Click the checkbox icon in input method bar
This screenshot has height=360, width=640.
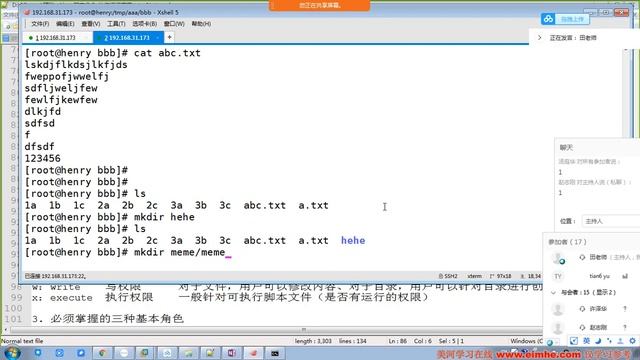tap(573, 341)
